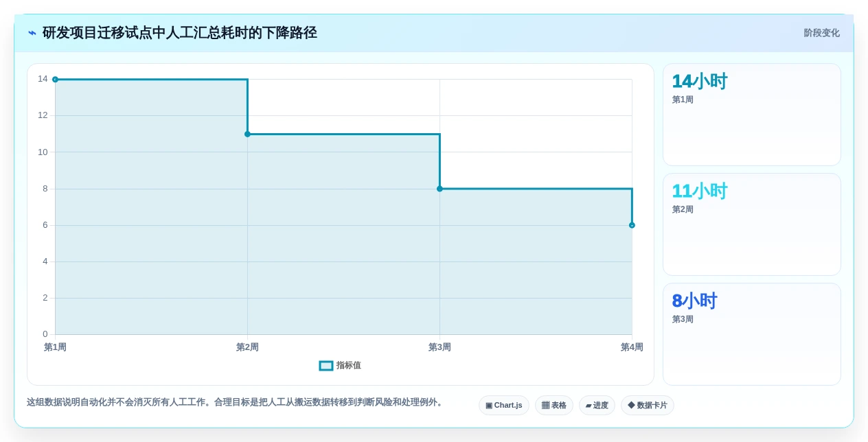The image size is (868, 442).
Task: Click the y-axis label 14
Action: coord(43,79)
